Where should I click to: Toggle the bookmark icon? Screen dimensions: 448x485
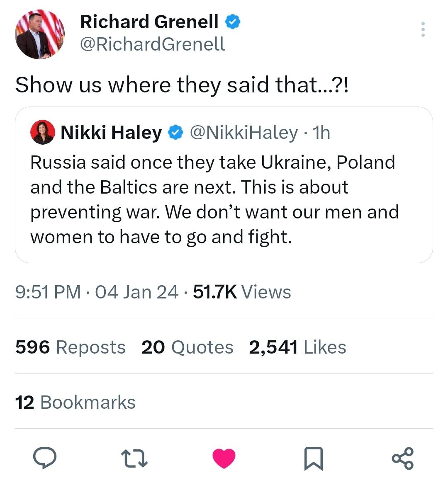click(314, 458)
